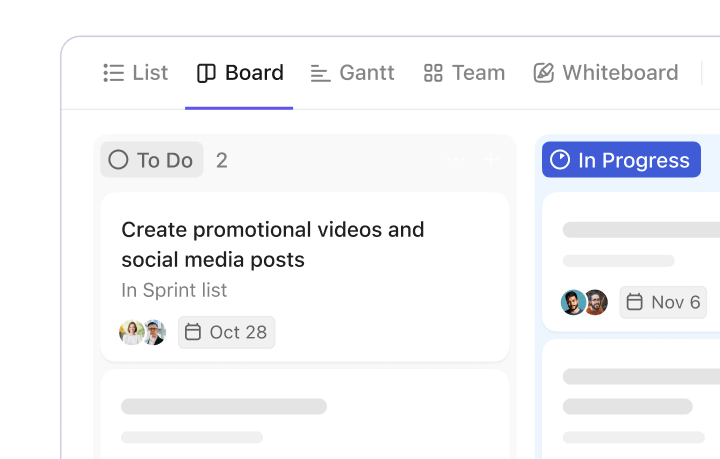Viewport: 720px width, 459px height.
Task: Open the Oct 28 due date picker
Action: pyautogui.click(x=226, y=332)
